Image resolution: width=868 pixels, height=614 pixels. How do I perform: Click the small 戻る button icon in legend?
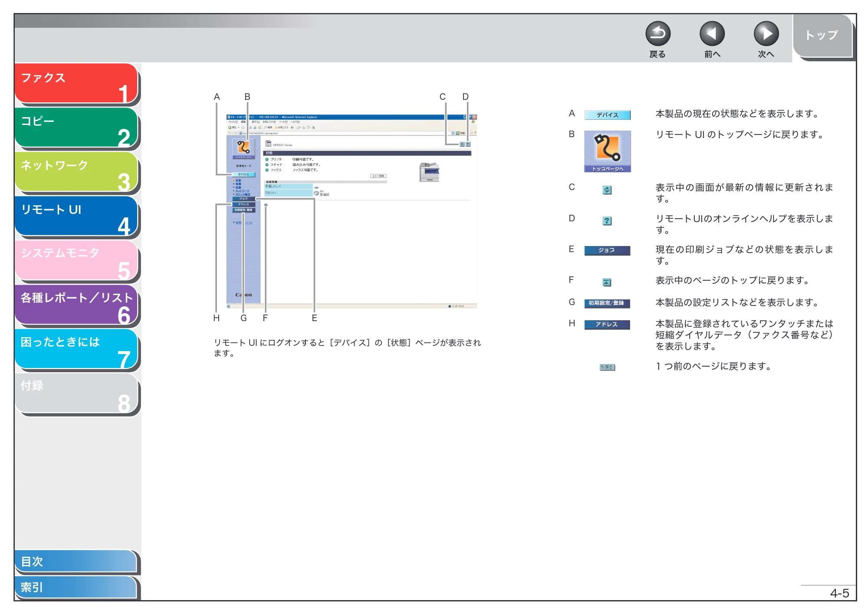607,367
